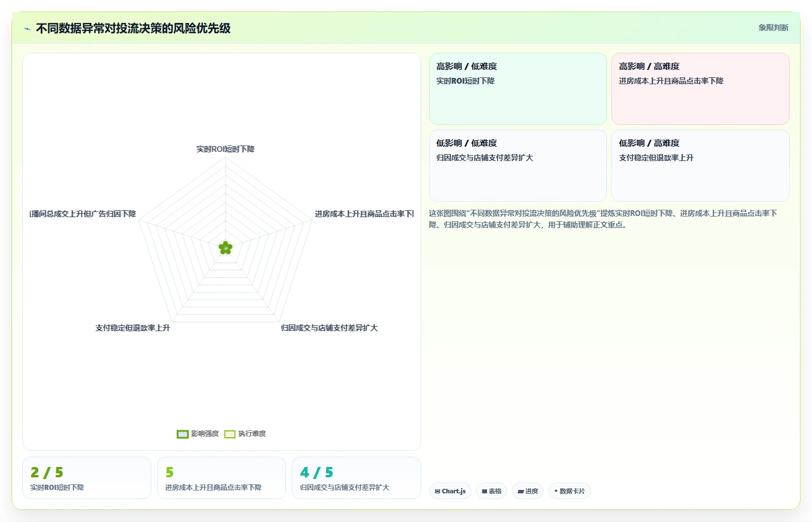Click the description paragraph starting 这张图围绕
The width and height of the screenshot is (812, 522).
(603, 219)
